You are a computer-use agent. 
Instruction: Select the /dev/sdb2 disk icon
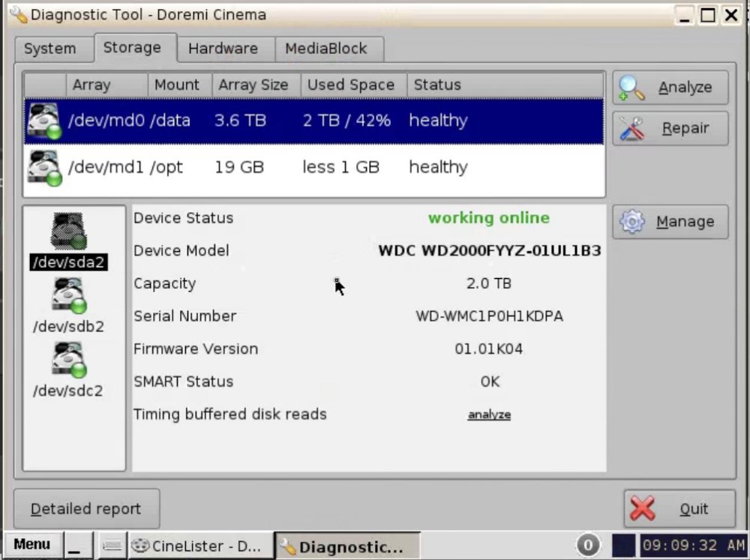(68, 296)
